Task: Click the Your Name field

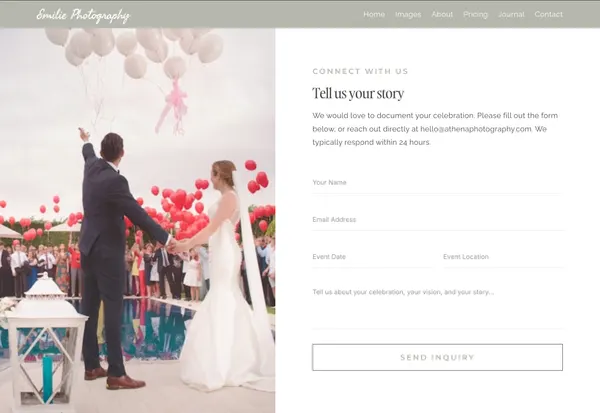Action: [x=437, y=183]
